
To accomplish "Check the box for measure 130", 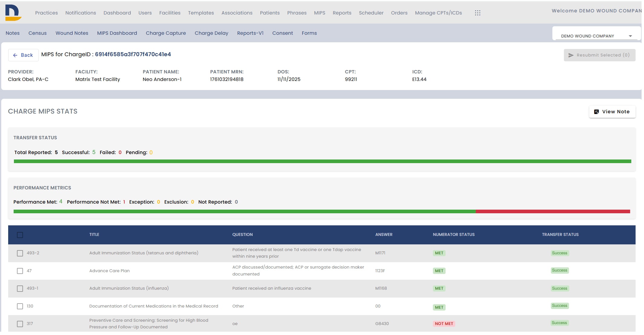I will [x=20, y=306].
